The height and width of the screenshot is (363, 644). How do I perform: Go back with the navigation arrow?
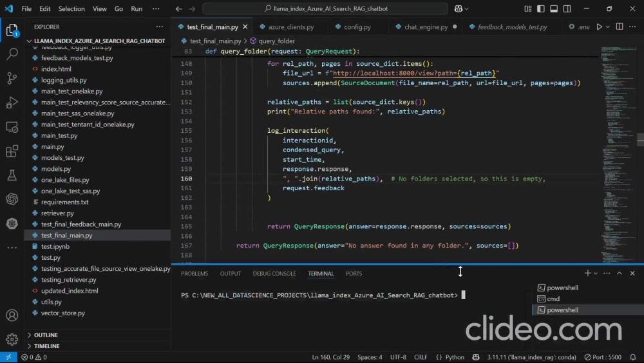(178, 8)
